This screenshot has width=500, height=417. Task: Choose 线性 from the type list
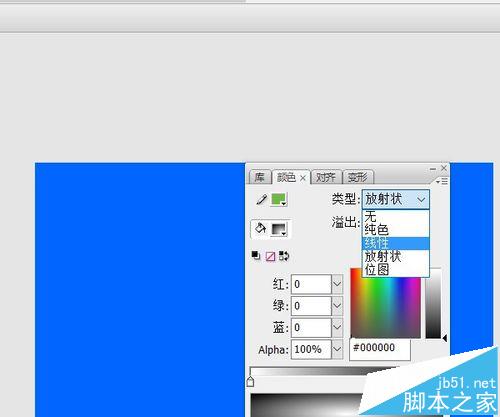[396, 243]
